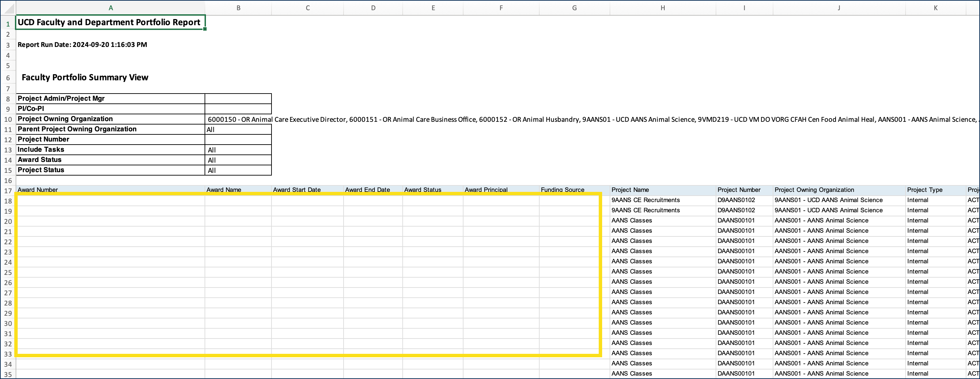The width and height of the screenshot is (980, 379).
Task: Select the column H header
Action: tap(662, 7)
